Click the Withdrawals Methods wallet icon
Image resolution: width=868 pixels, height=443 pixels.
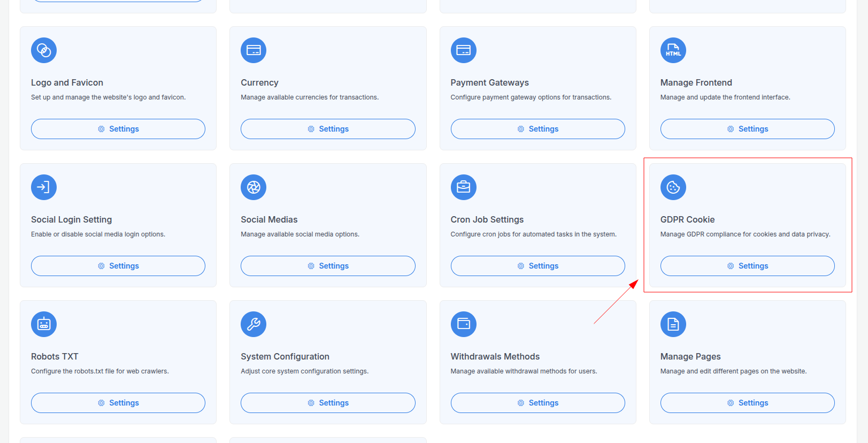tap(464, 324)
